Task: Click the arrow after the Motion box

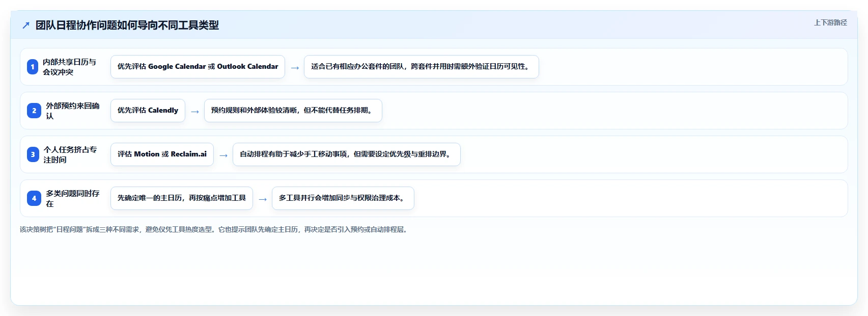Action: tap(223, 155)
